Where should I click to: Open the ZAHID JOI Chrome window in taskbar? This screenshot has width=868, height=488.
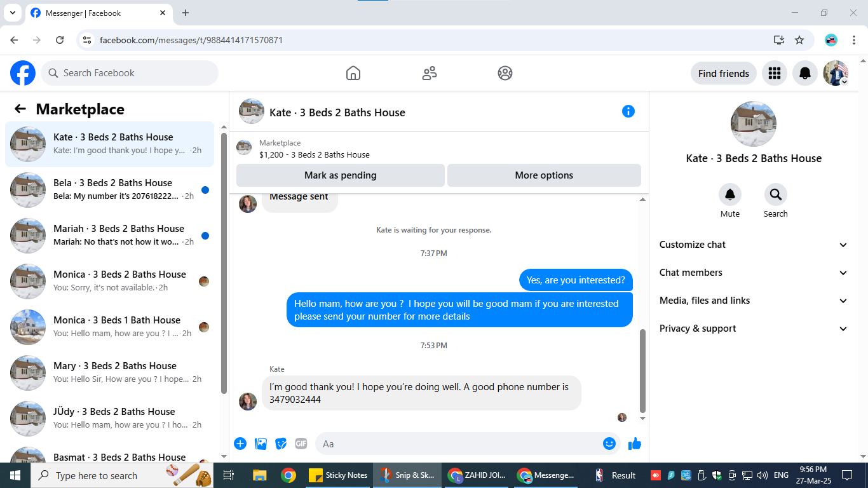tap(477, 475)
